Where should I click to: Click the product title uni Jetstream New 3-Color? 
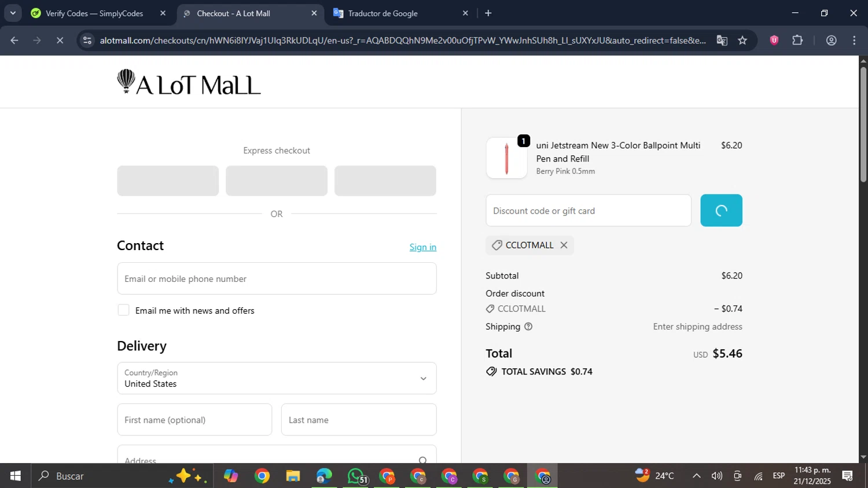coord(618,152)
